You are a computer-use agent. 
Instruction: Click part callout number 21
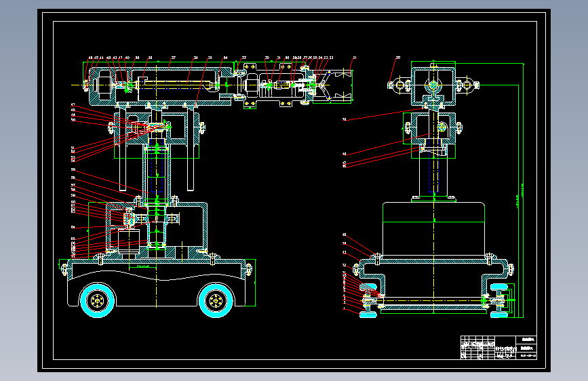point(355,58)
